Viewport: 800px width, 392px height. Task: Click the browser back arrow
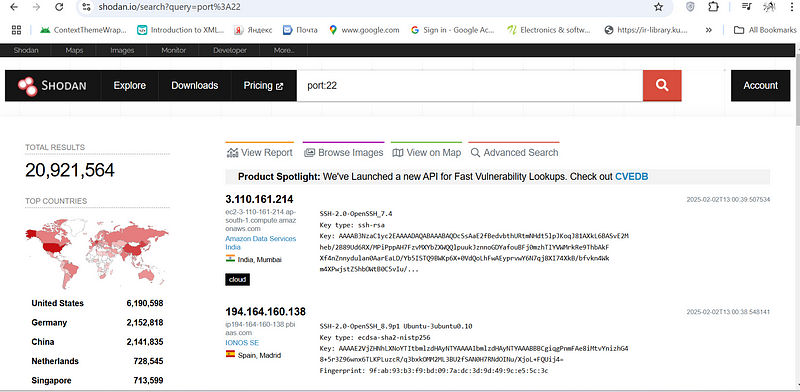pos(14,7)
